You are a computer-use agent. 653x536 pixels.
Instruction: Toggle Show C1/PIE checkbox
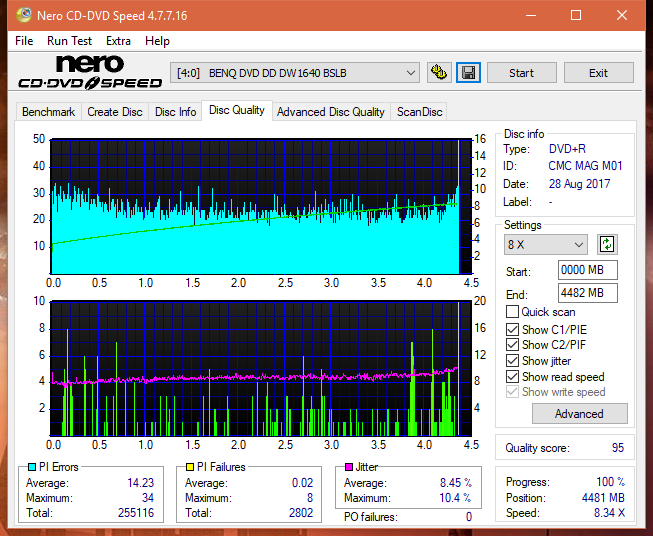click(512, 329)
